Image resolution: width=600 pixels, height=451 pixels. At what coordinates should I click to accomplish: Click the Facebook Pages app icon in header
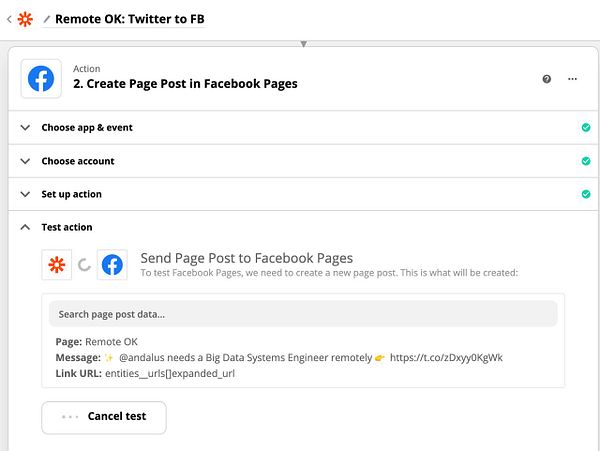point(41,78)
